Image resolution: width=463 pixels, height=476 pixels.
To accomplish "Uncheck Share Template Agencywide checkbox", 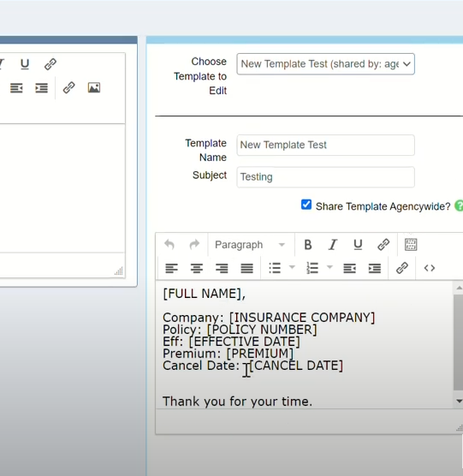I will [306, 205].
